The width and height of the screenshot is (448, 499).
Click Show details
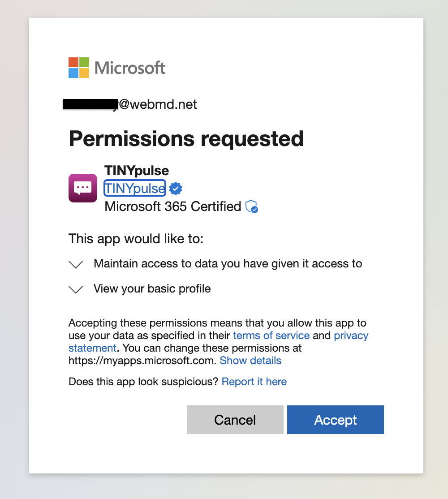pos(250,361)
